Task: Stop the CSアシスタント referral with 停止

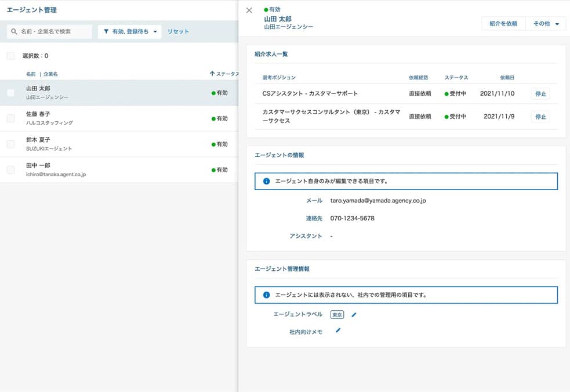Action: click(x=540, y=94)
